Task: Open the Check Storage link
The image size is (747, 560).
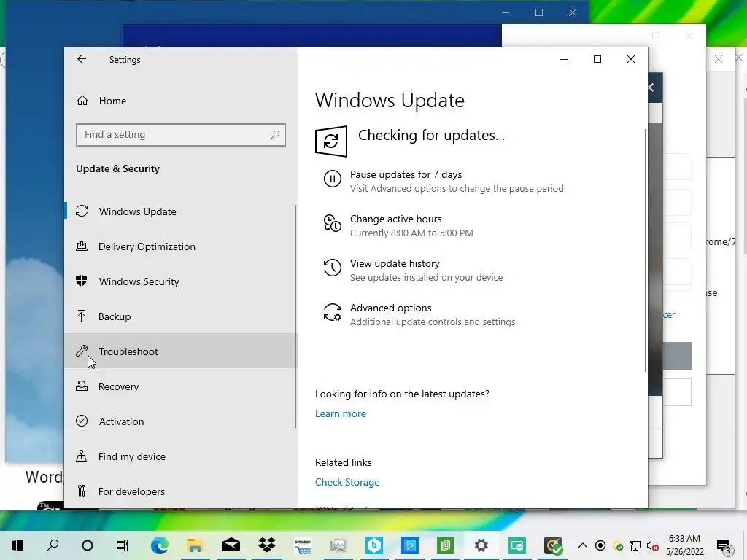Action: [x=347, y=483]
